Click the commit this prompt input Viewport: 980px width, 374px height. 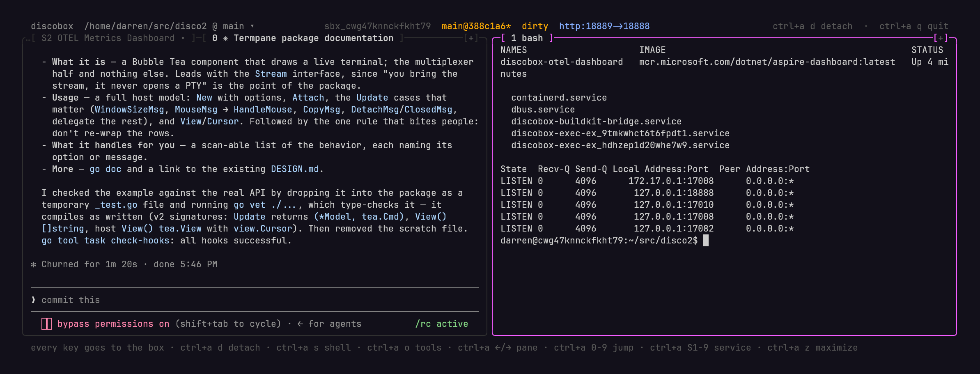point(255,300)
